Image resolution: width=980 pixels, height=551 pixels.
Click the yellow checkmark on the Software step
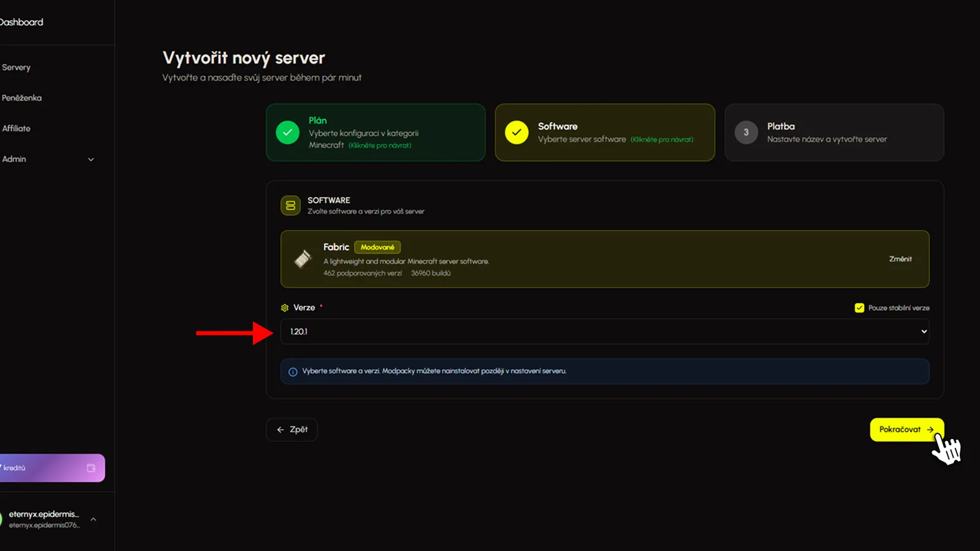[517, 132]
